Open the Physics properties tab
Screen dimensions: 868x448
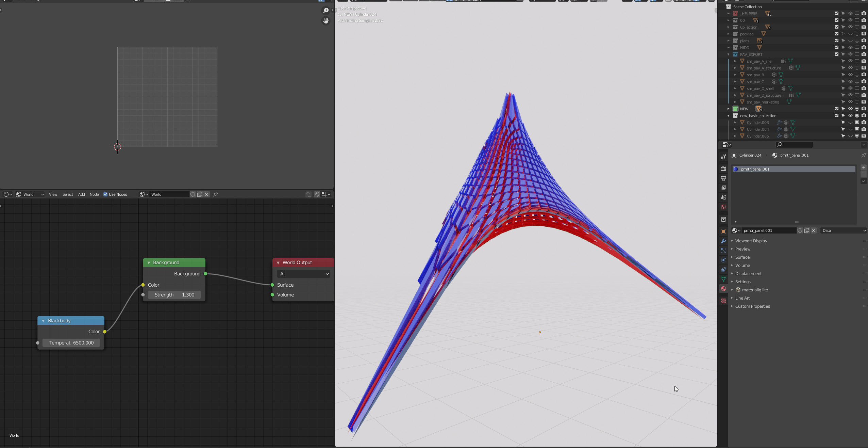pyautogui.click(x=723, y=260)
